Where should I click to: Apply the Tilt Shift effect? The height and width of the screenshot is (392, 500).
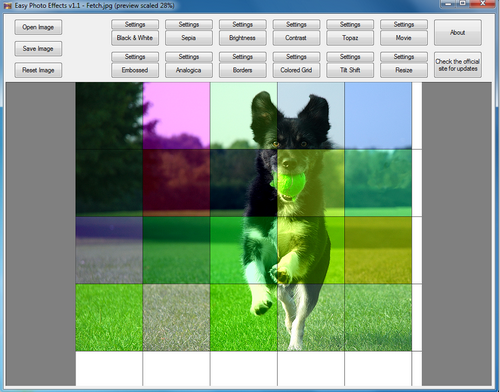click(x=350, y=70)
